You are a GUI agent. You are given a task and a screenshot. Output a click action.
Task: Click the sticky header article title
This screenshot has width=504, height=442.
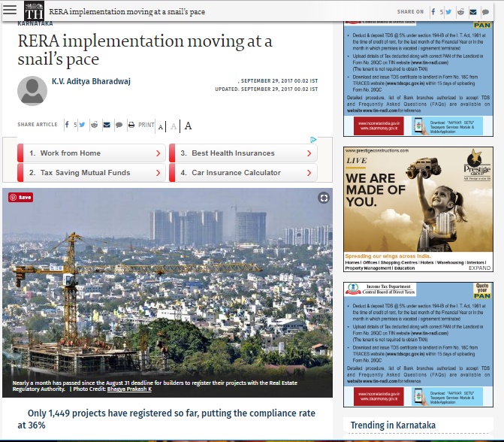[127, 12]
